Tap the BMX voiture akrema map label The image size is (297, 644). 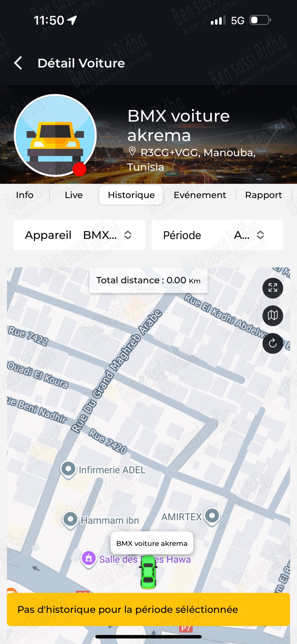click(152, 543)
